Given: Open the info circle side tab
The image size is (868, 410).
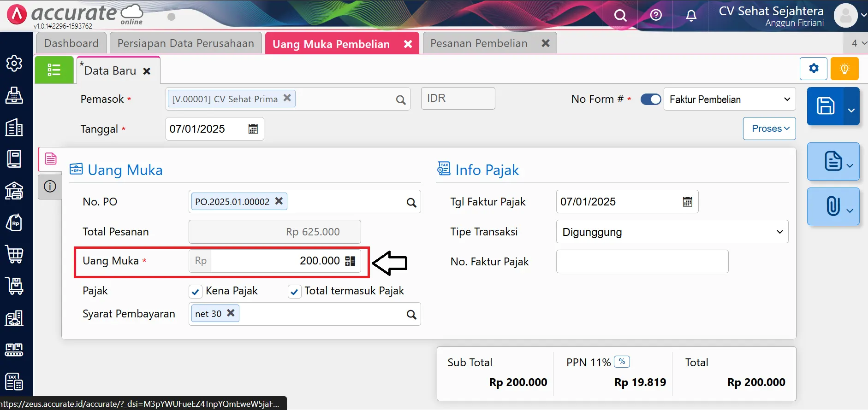Looking at the screenshot, I should point(50,186).
